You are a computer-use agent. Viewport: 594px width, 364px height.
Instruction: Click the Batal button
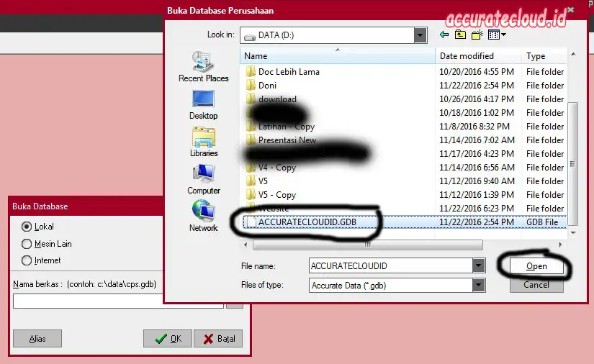[x=218, y=338]
